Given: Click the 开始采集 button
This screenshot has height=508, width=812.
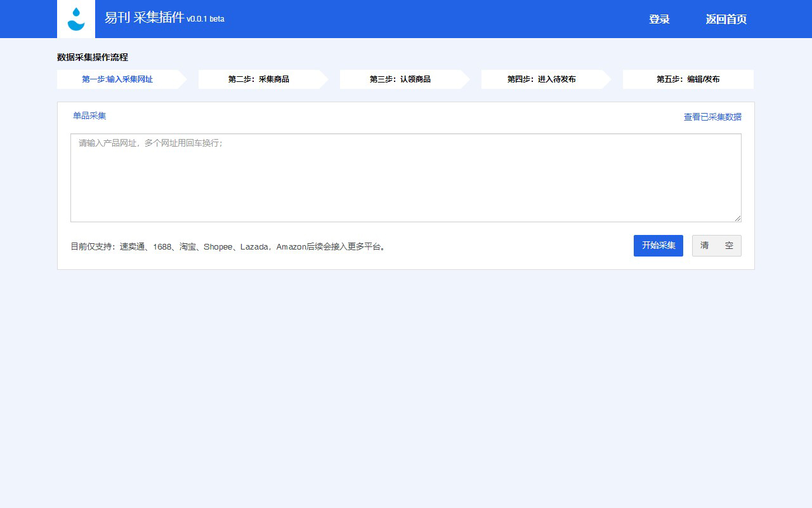Looking at the screenshot, I should coord(658,246).
